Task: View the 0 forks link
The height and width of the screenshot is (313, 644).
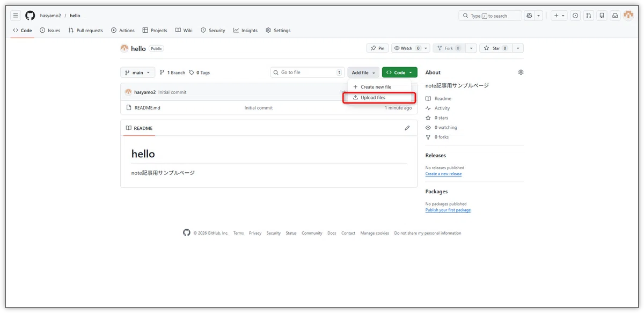Action: pyautogui.click(x=437, y=137)
